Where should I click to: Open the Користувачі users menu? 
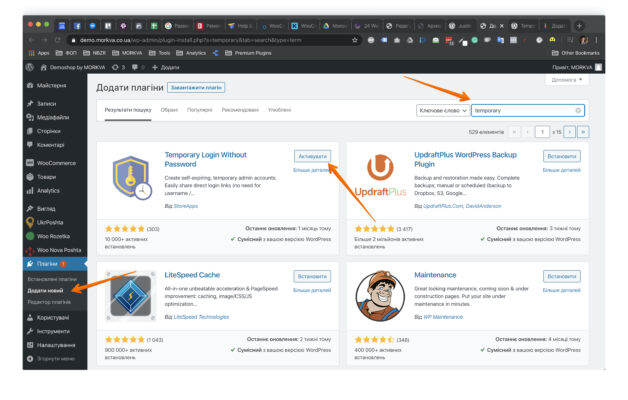[52, 318]
